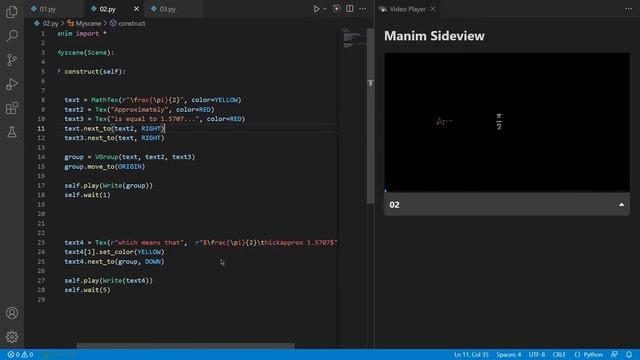Click 'text4.next_to(group, DOWN)' on line 25

(x=114, y=262)
